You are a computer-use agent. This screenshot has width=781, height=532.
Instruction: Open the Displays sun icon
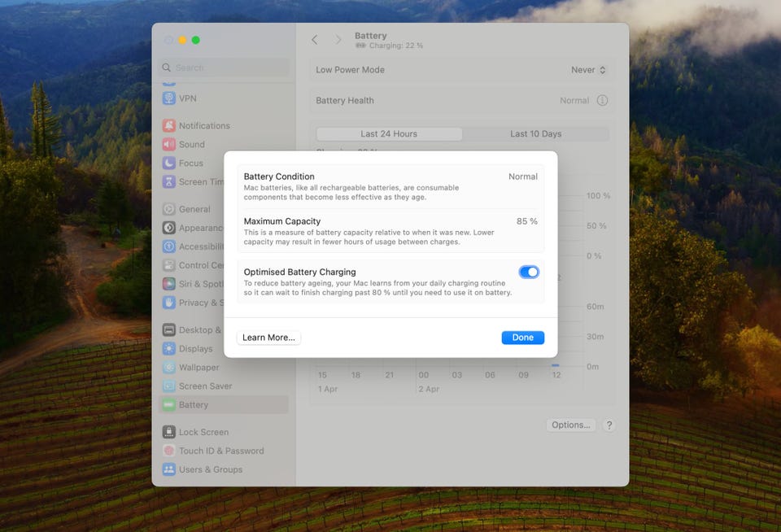coord(169,349)
